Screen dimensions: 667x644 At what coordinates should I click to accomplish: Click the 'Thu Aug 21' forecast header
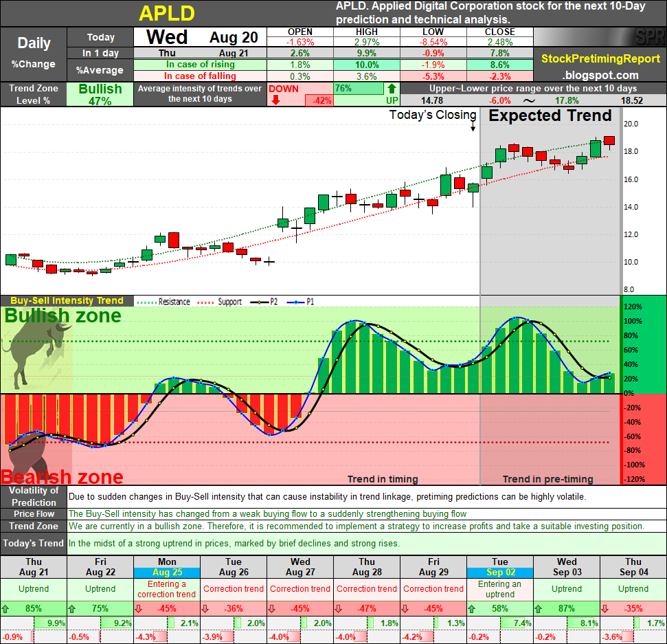pos(34,567)
